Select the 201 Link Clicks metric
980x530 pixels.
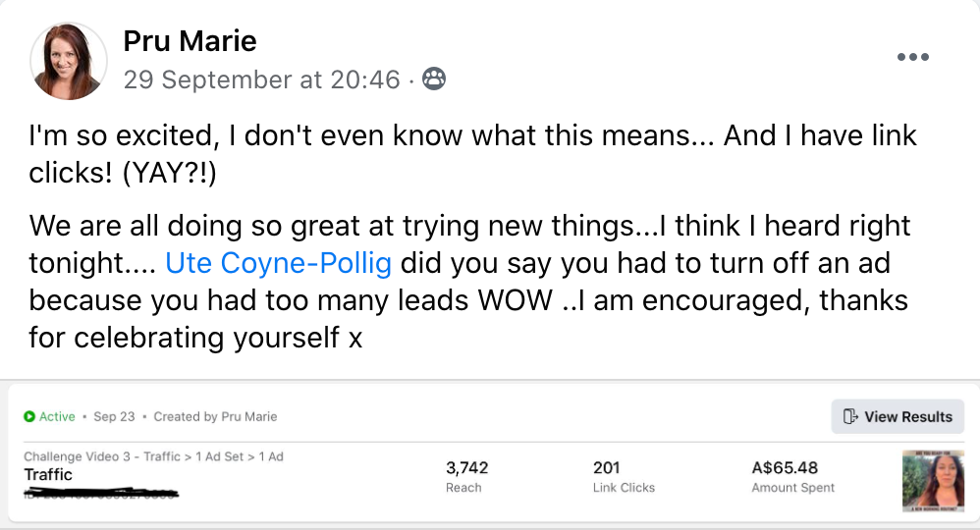[x=607, y=468]
